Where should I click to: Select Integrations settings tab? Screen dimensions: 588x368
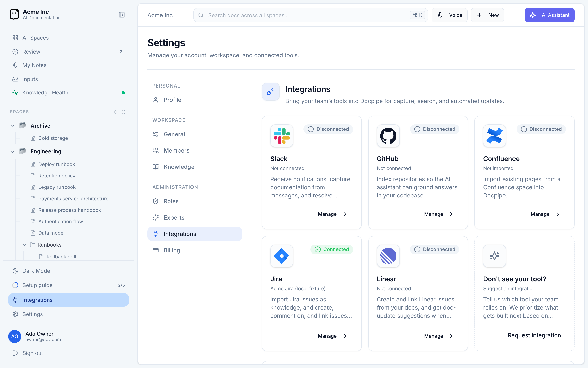pyautogui.click(x=195, y=234)
